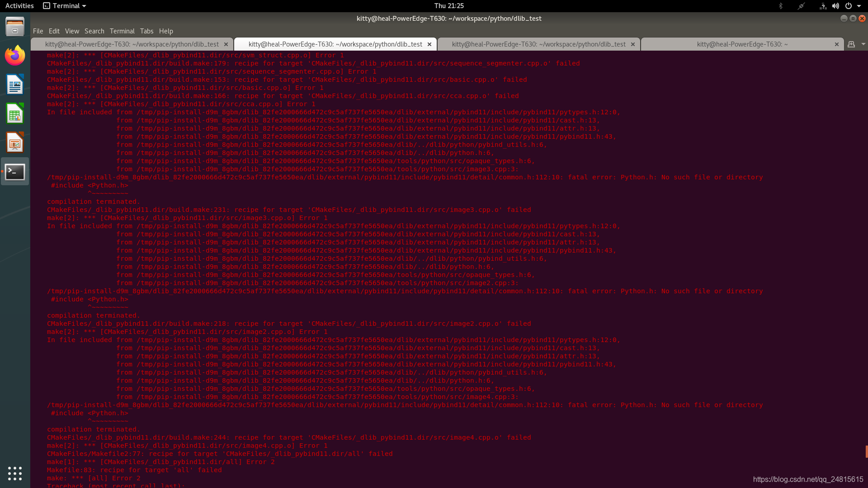Click the volume icon in the top bar
The height and width of the screenshot is (488, 868).
tap(835, 6)
